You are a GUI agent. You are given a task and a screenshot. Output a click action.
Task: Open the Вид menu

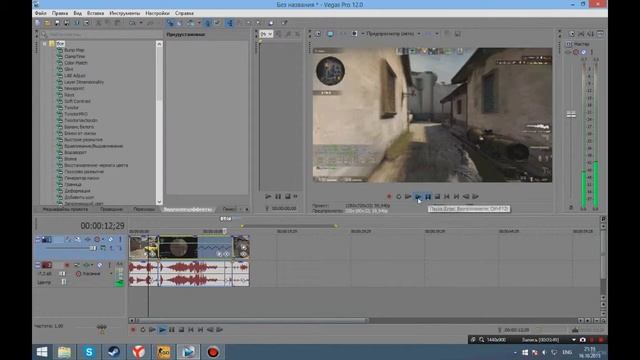click(78, 13)
